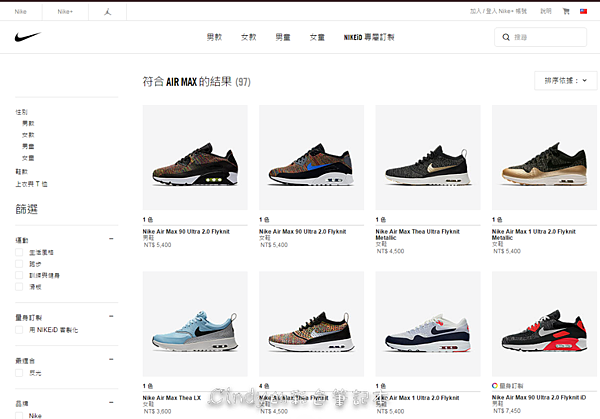
Task: Filter by 女款 in the sidebar gender list
Action: [x=28, y=135]
